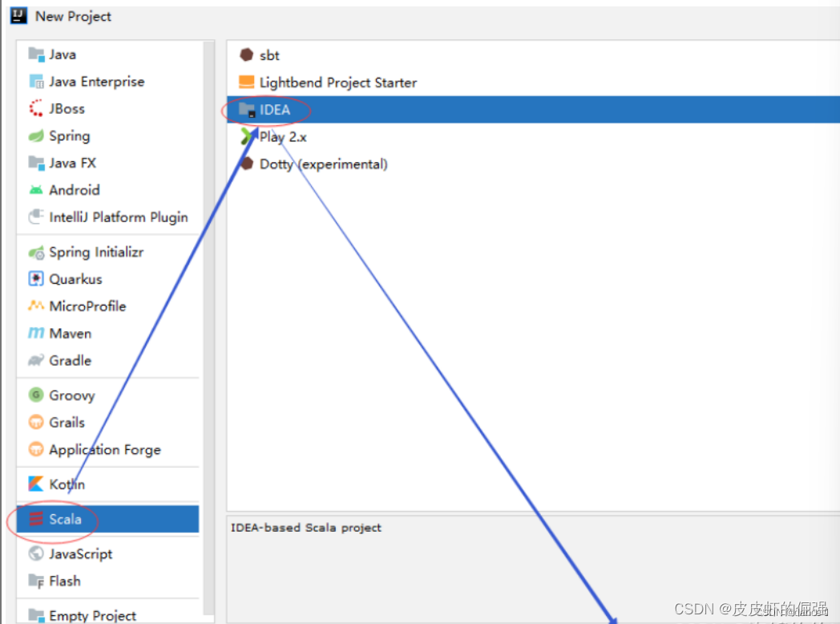Choose Grails entry
This screenshot has height=624, width=840.
[x=67, y=423]
